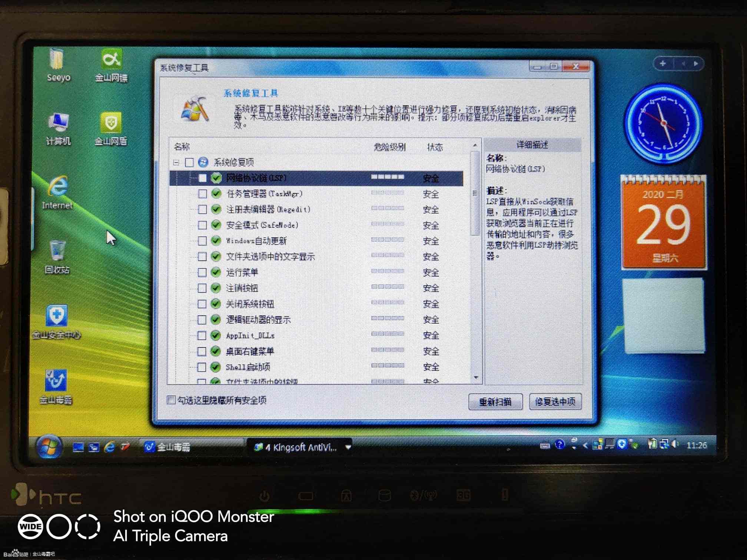
Task: Click the 修复选中项 button
Action: click(555, 402)
